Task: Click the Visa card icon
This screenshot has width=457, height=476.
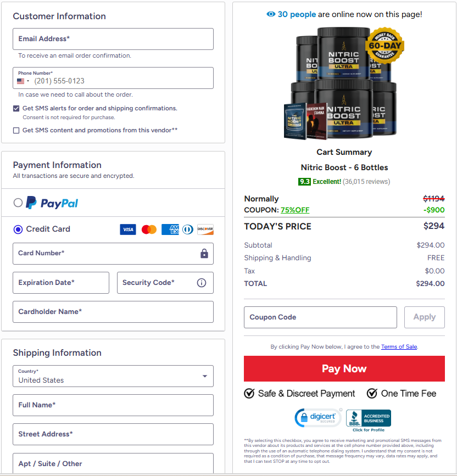Action: (x=127, y=229)
